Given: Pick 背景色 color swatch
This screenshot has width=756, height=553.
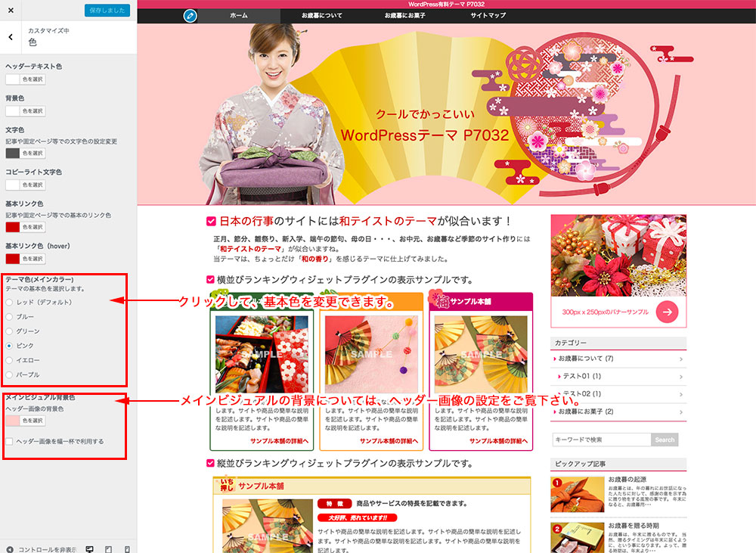Looking at the screenshot, I should [13, 111].
